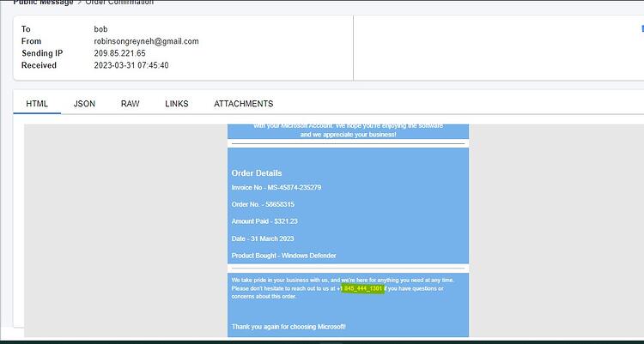644x344 pixels.
Task: Click the Date 31 March 2023 line
Action: click(263, 238)
